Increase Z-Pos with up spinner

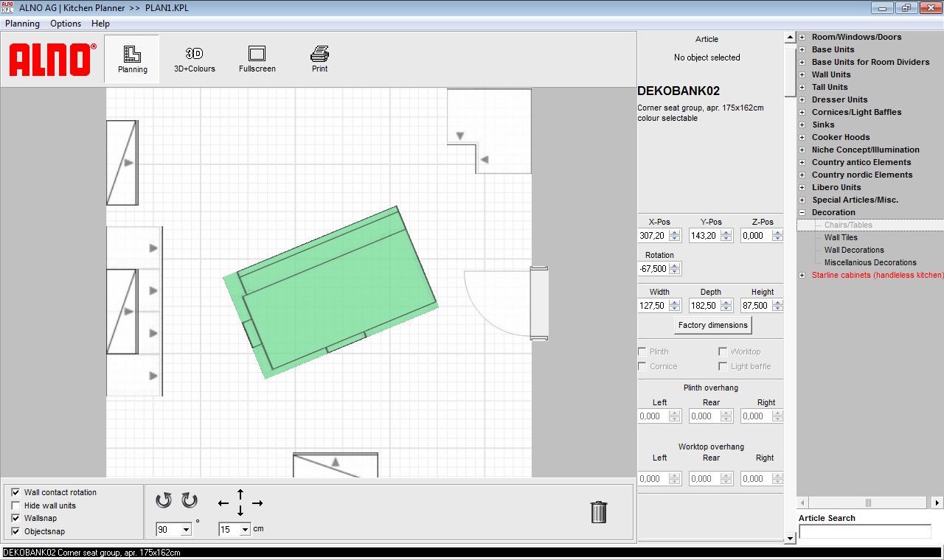pyautogui.click(x=778, y=232)
